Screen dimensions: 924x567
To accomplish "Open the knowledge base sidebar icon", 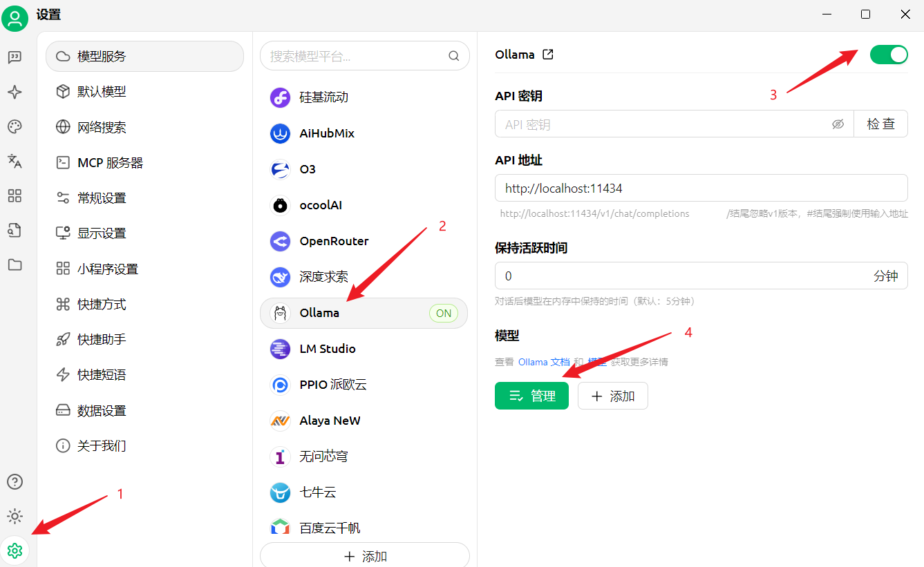I will coord(15,230).
